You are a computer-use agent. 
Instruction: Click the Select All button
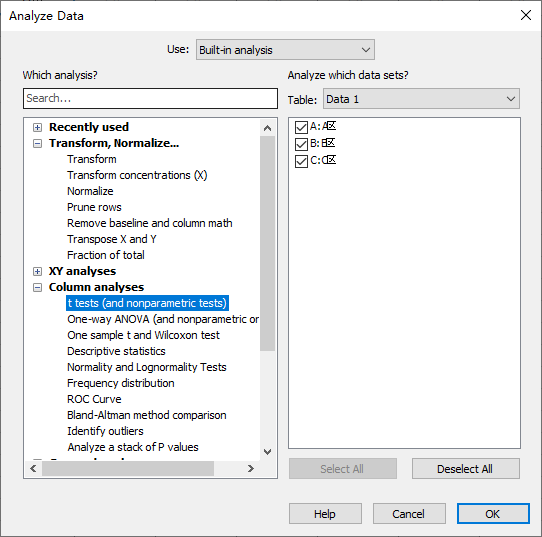click(x=343, y=469)
